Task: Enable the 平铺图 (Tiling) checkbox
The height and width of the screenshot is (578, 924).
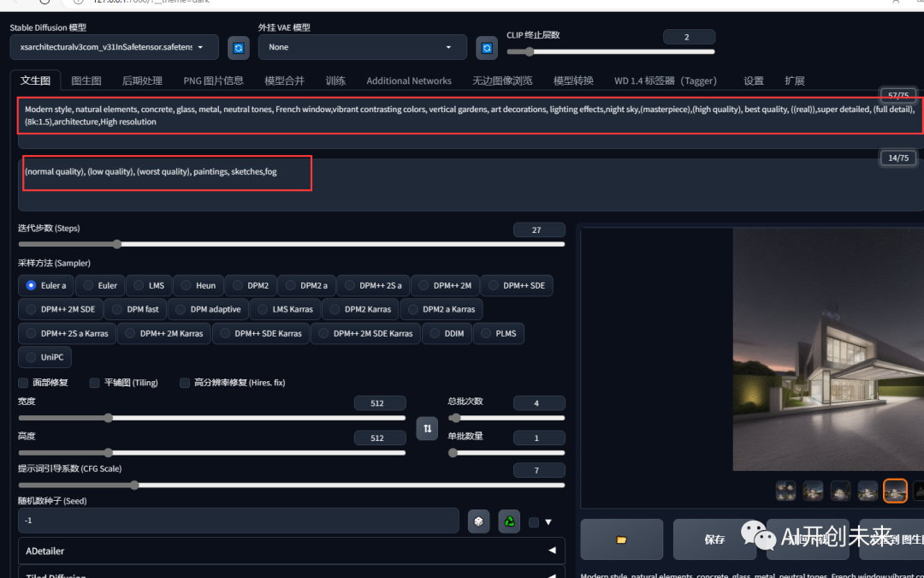Action: click(94, 383)
